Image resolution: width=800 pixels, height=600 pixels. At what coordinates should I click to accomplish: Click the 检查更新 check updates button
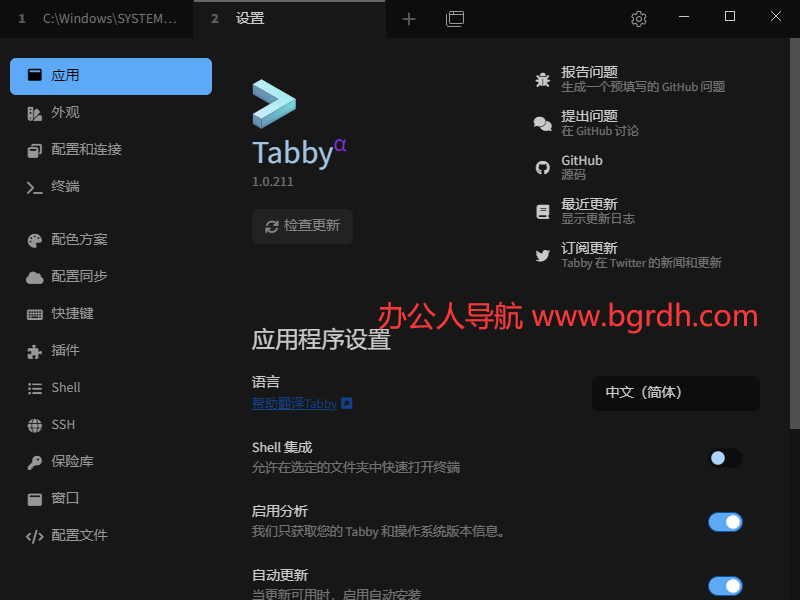click(302, 226)
